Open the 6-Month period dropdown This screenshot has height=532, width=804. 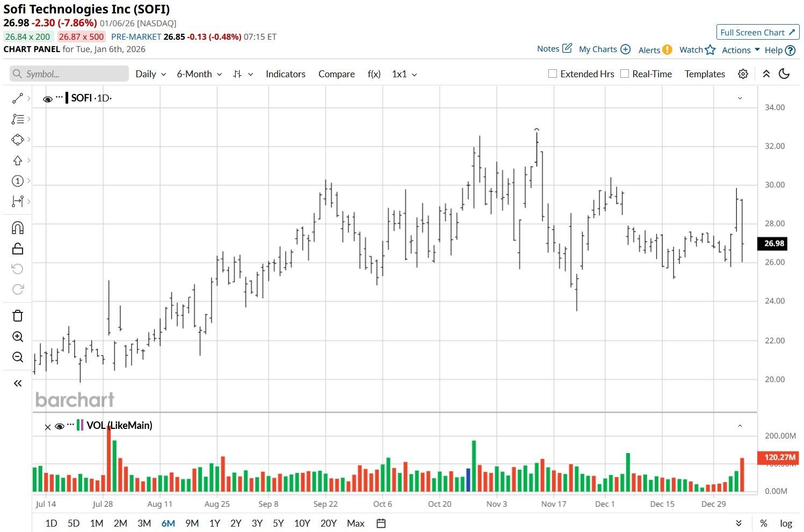[x=199, y=74]
